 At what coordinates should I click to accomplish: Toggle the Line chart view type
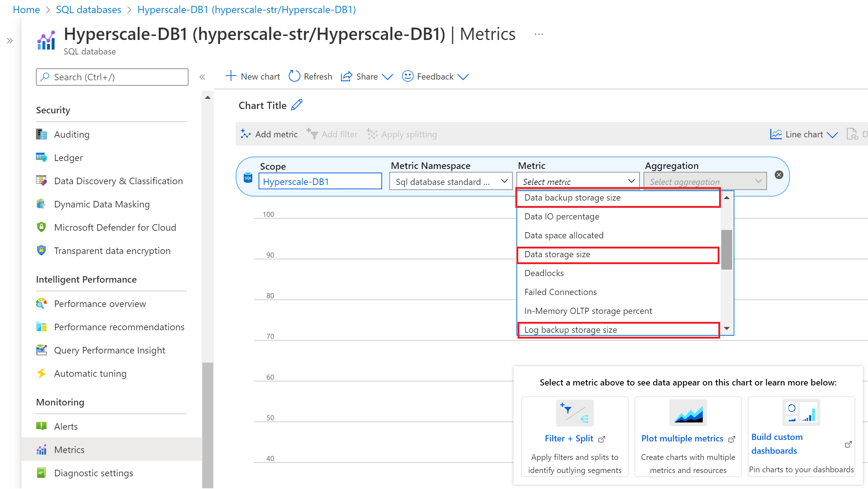tap(805, 134)
